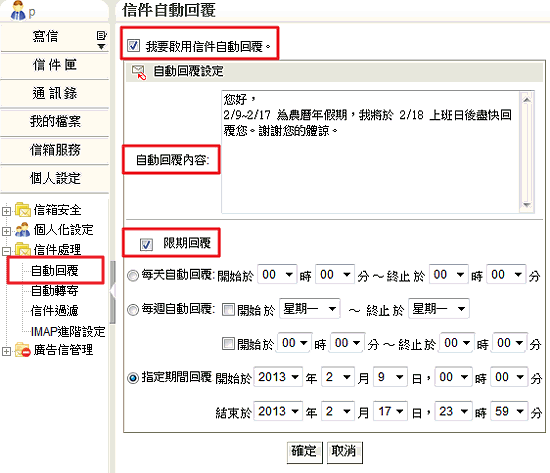Screen dimensions: 550x473
Task: Collapse sidebar with splitter arrow handle
Action: click(112, 291)
